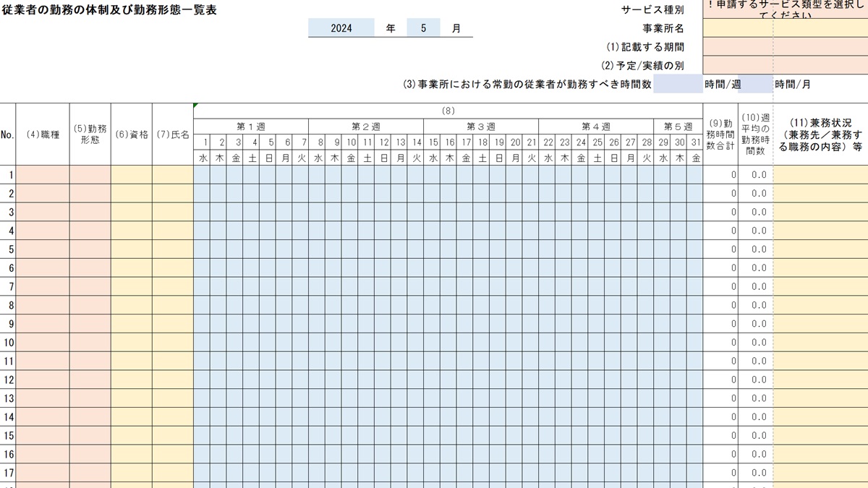Select the (4)職種 cell in row 1
This screenshot has width=868, height=488.
click(43, 173)
